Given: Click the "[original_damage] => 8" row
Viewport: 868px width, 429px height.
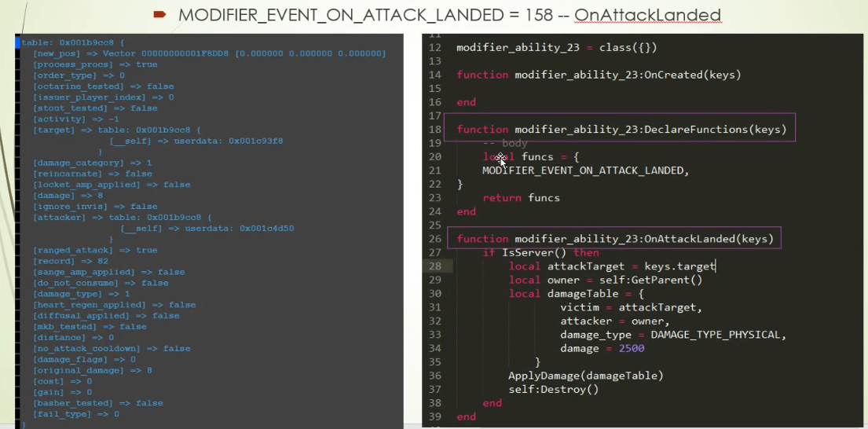Looking at the screenshot, I should 93,370.
